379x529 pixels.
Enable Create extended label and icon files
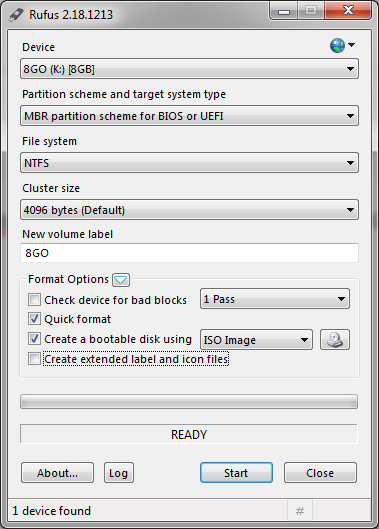pyautogui.click(x=34, y=359)
